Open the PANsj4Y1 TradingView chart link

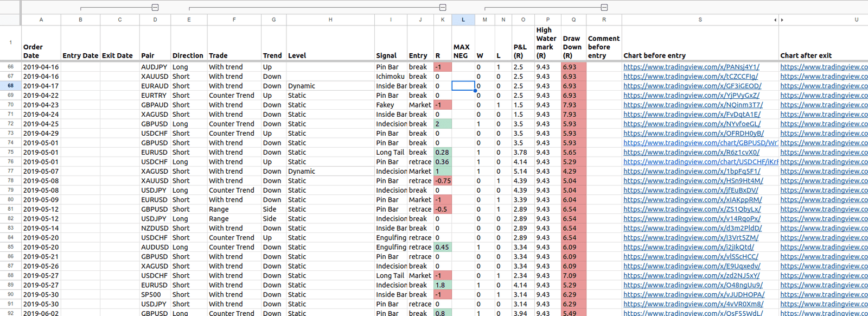point(691,67)
